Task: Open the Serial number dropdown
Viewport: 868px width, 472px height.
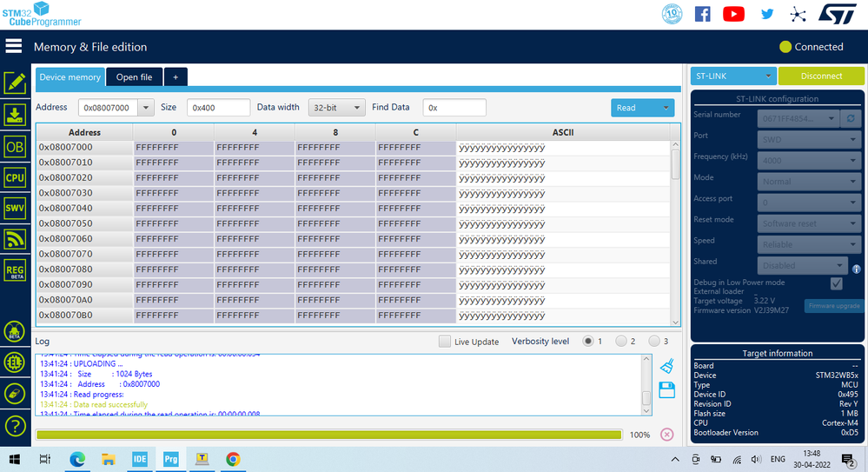Action: pyautogui.click(x=798, y=118)
